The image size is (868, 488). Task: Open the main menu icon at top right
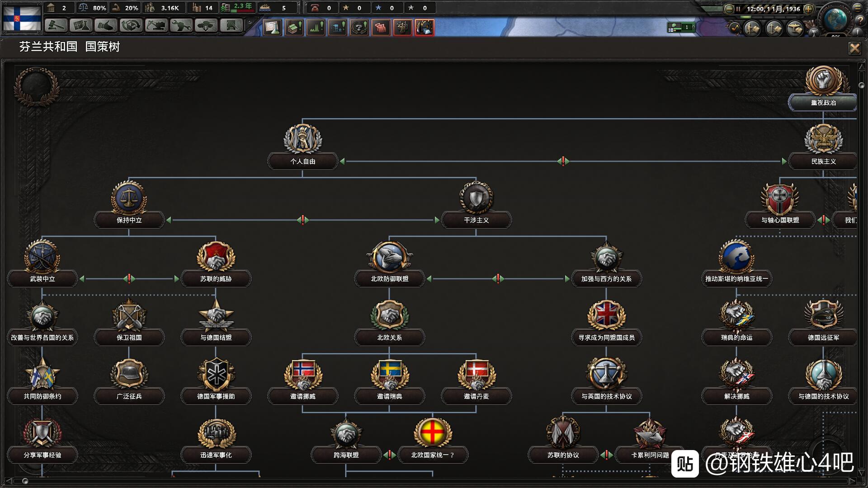pyautogui.click(x=858, y=7)
